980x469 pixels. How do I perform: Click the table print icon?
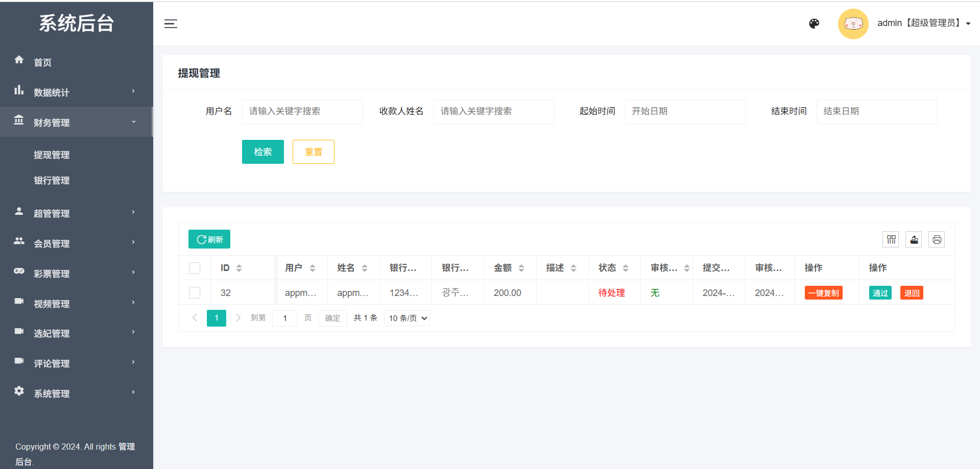937,239
